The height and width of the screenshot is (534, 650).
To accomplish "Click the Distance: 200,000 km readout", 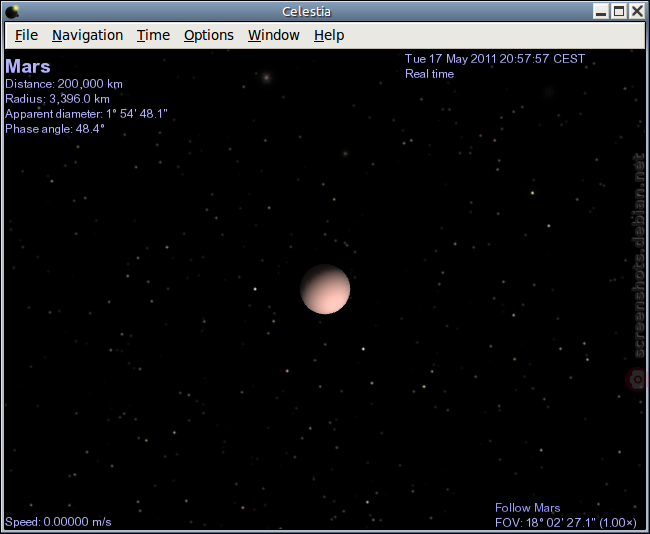I will pyautogui.click(x=64, y=84).
